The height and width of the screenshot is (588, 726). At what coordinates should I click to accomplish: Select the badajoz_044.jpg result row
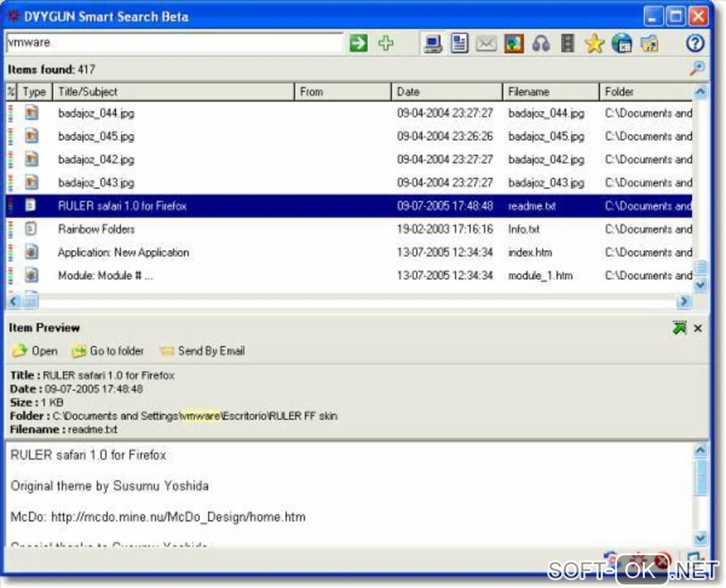point(349,113)
